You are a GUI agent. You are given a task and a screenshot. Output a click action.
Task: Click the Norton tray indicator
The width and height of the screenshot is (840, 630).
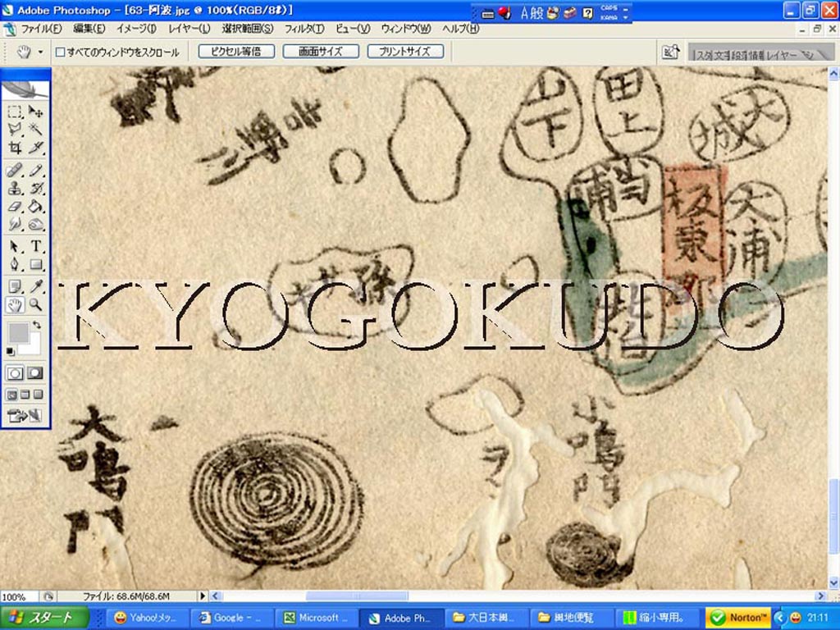pos(738,618)
